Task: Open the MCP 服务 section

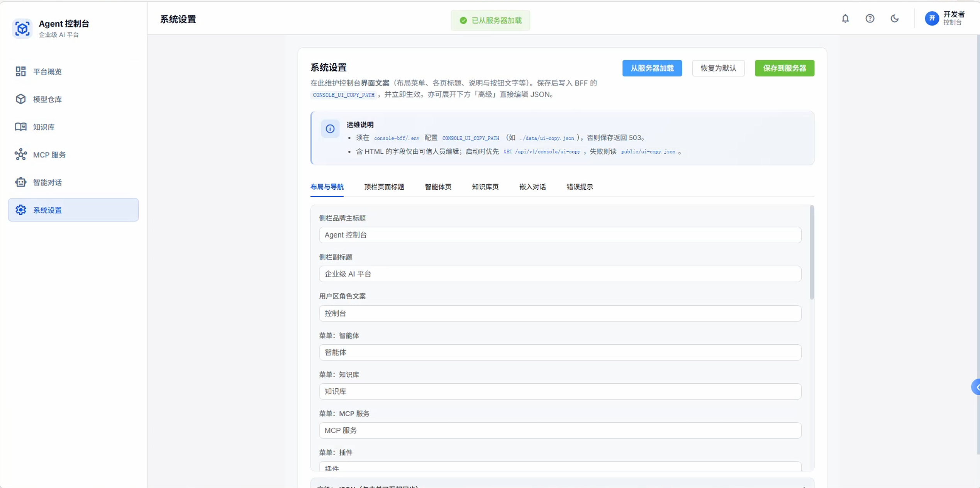Action: 49,155
